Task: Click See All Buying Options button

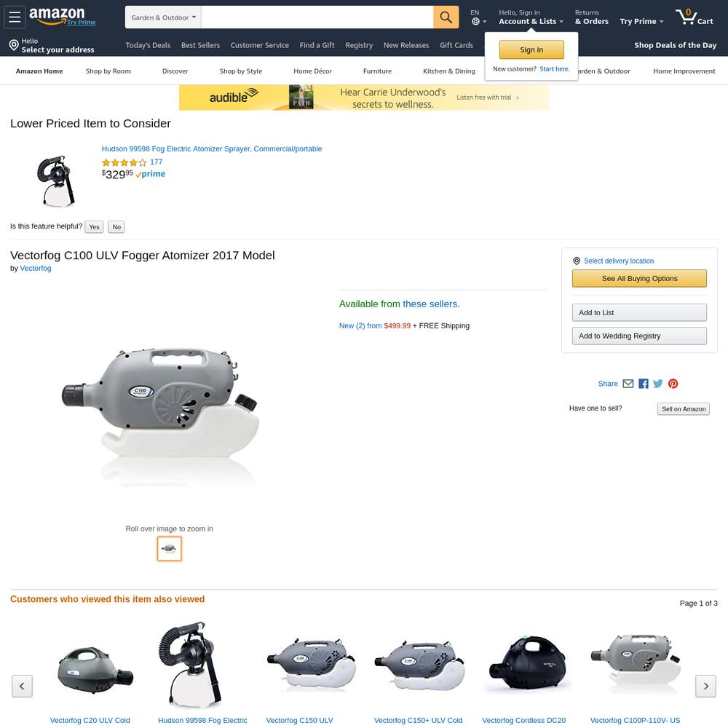Action: point(639,279)
